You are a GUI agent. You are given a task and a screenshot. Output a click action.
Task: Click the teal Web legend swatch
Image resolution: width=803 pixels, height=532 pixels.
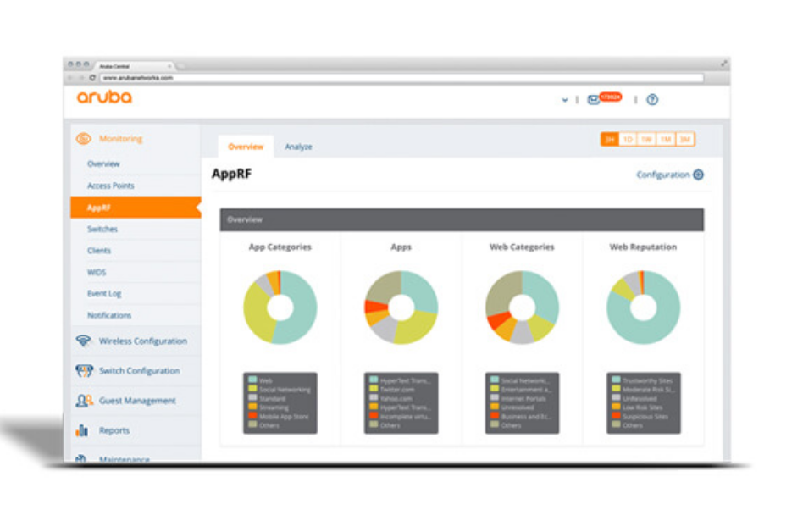(252, 380)
